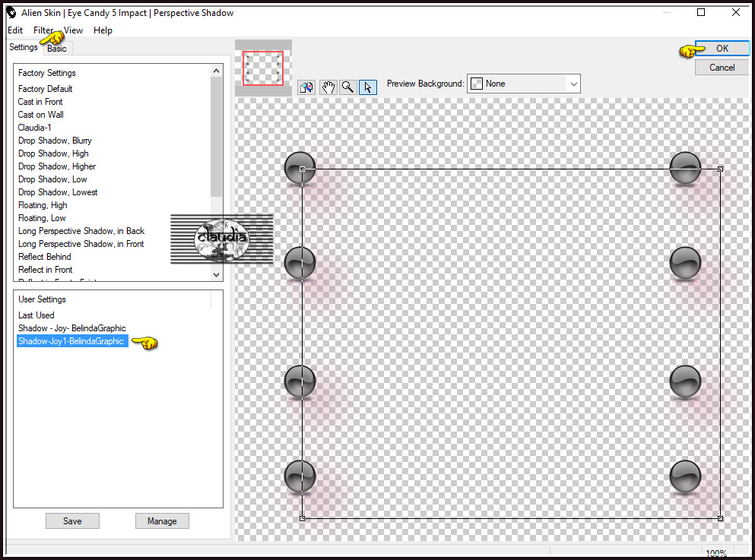Select the Drop Shadow, Higher preset
This screenshot has height=560, width=755.
coord(57,166)
